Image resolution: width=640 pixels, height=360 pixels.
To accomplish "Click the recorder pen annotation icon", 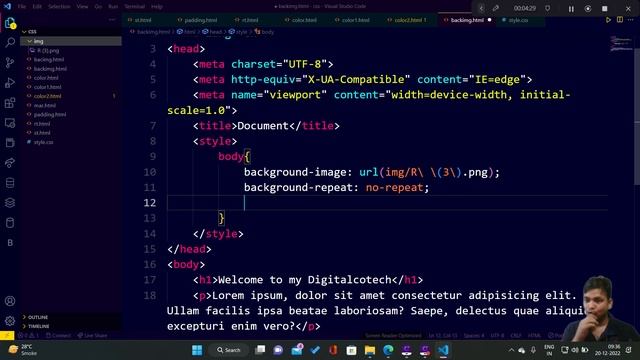I will point(496,8).
